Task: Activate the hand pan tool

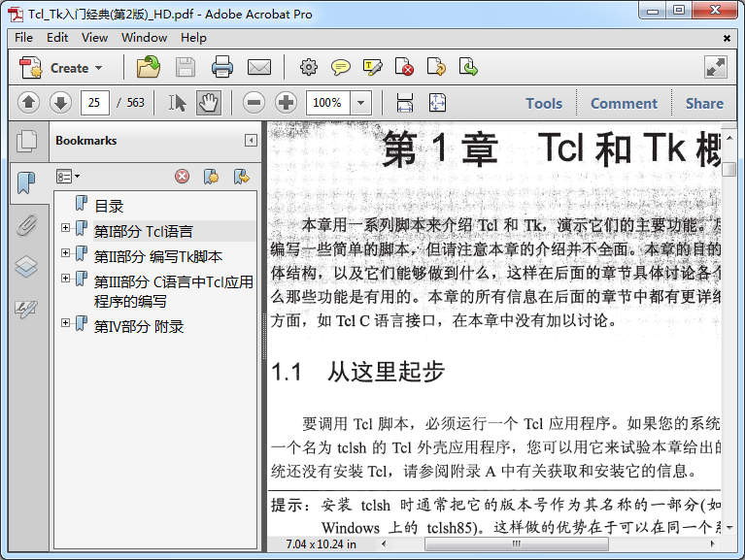Action: coord(209,103)
